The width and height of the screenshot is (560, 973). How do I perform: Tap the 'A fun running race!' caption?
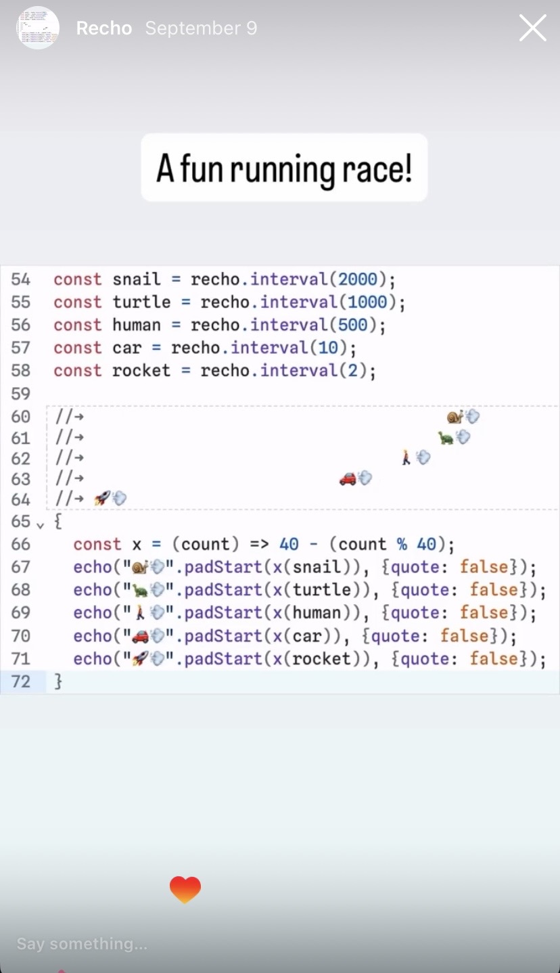(x=284, y=168)
